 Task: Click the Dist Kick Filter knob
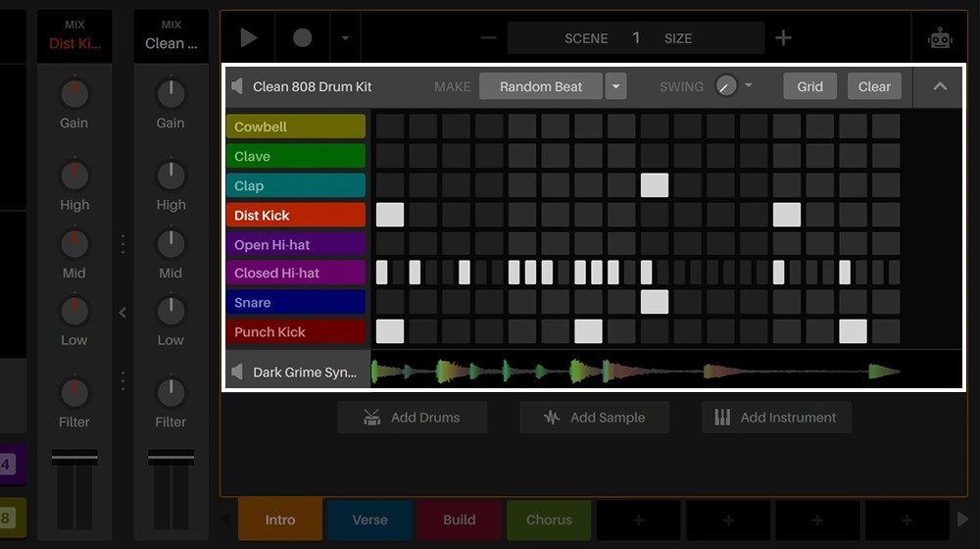click(x=74, y=392)
